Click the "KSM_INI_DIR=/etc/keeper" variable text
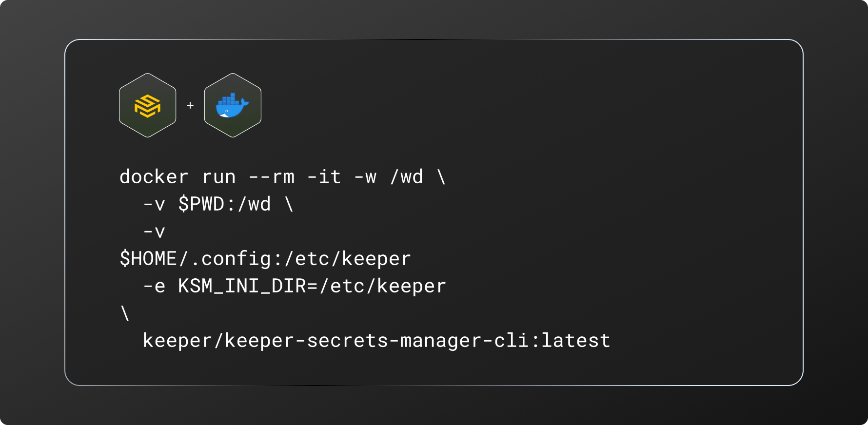Screen dimensions: 868x425 312,286
